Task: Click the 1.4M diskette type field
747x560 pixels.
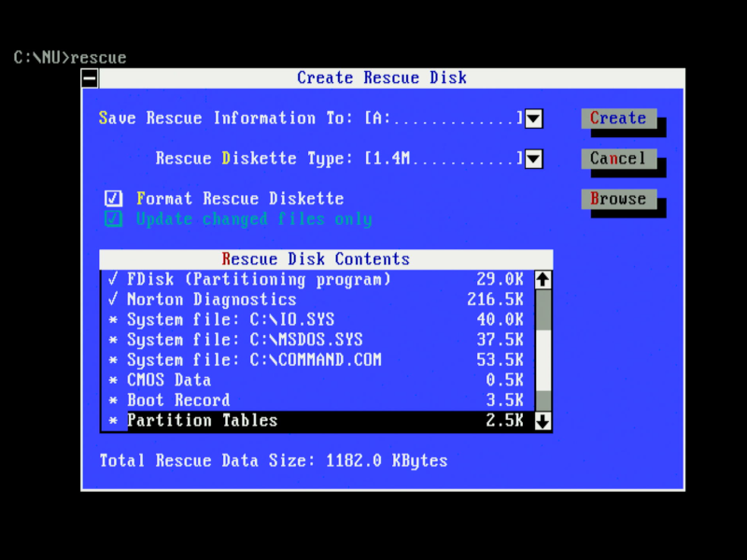Action: pyautogui.click(x=444, y=158)
